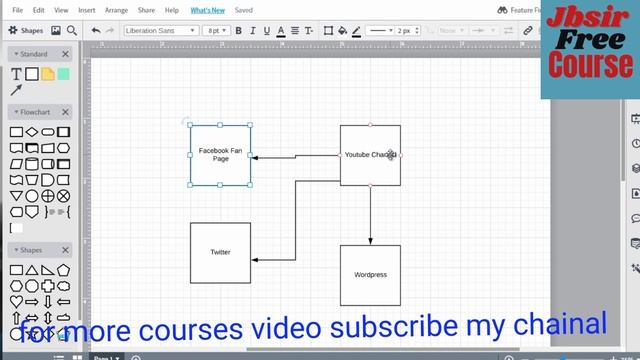This screenshot has width=640, height=360.
Task: Open the Help menu
Action: [172, 10]
